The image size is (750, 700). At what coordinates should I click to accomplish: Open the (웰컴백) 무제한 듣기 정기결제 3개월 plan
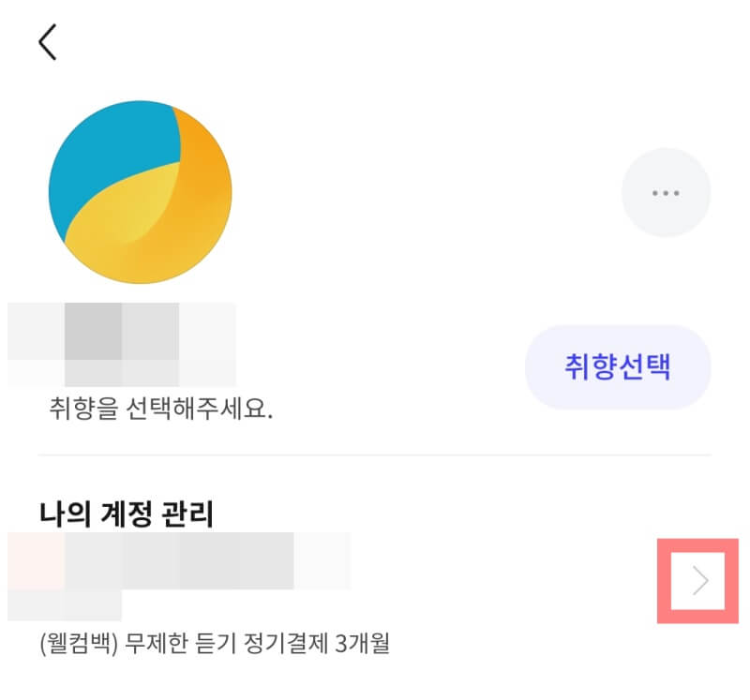[215, 644]
